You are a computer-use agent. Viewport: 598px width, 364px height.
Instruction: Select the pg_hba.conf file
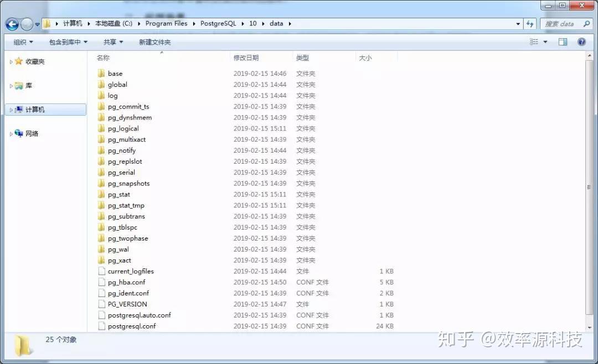tap(125, 282)
